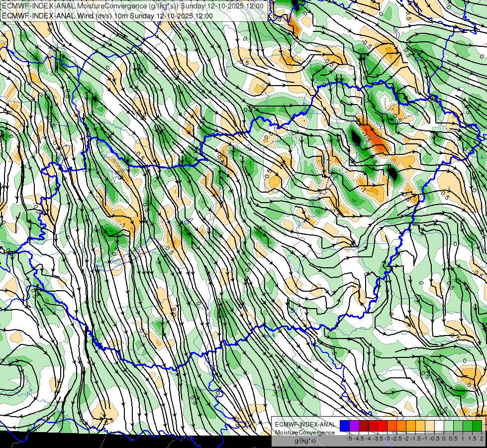The image size is (487, 448).
Task: Click the 'g/(kg*s)' unit label in legend
Action: coord(305,441)
